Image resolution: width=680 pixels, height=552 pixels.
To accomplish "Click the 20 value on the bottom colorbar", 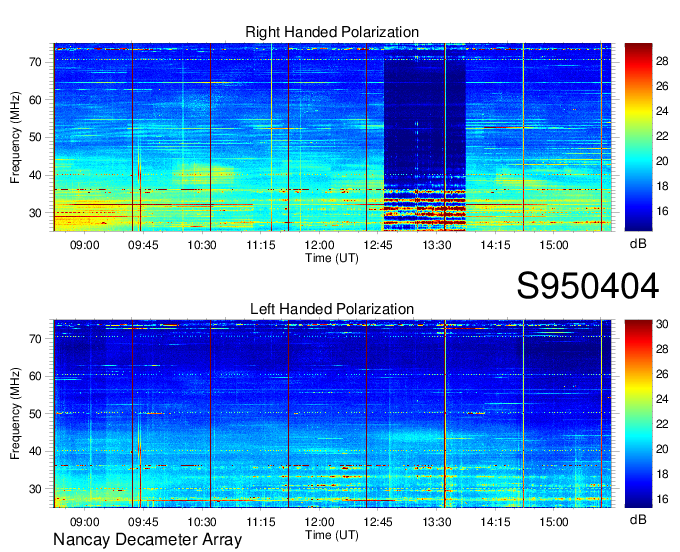I will 662,449.
